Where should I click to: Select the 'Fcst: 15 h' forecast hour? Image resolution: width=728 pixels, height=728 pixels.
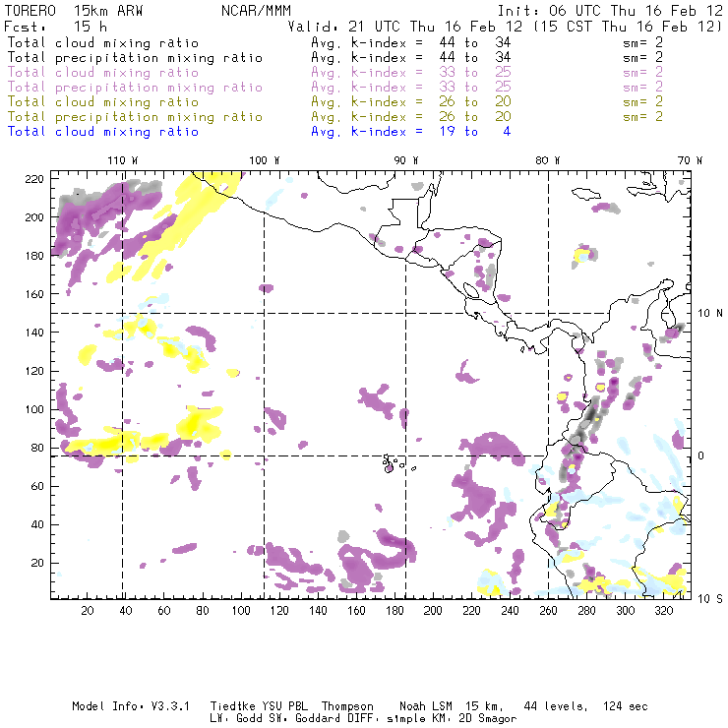click(55, 27)
